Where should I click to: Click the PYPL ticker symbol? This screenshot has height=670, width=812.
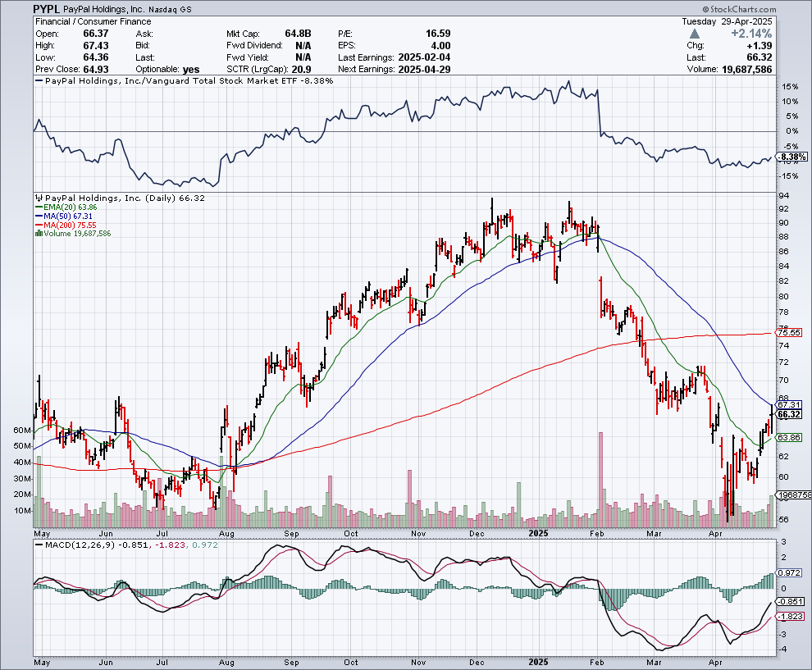(47, 9)
